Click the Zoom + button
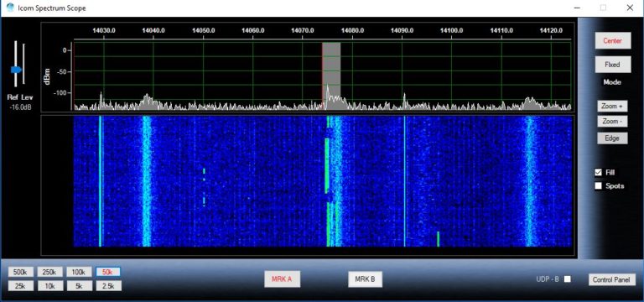 (612, 106)
